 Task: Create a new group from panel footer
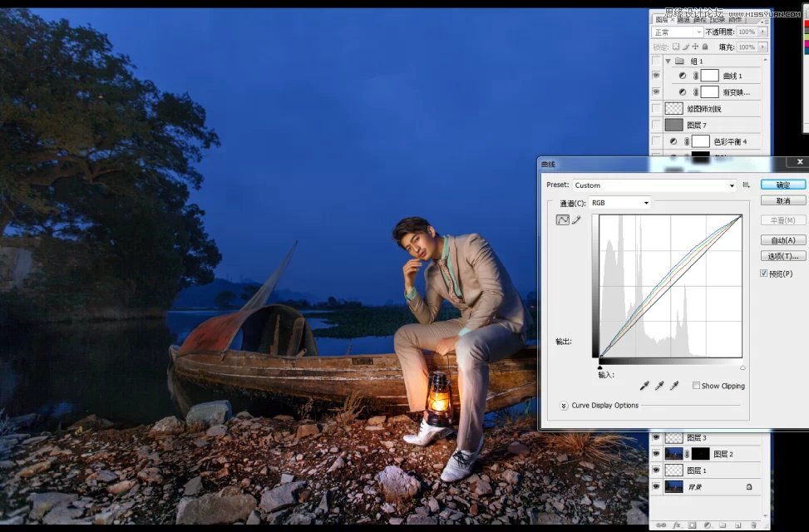[x=723, y=525]
